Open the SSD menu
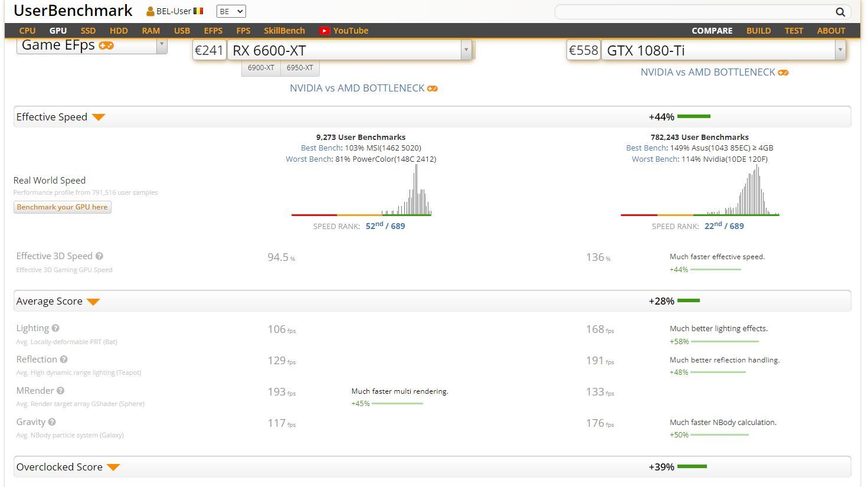The image size is (868, 487). coord(88,31)
